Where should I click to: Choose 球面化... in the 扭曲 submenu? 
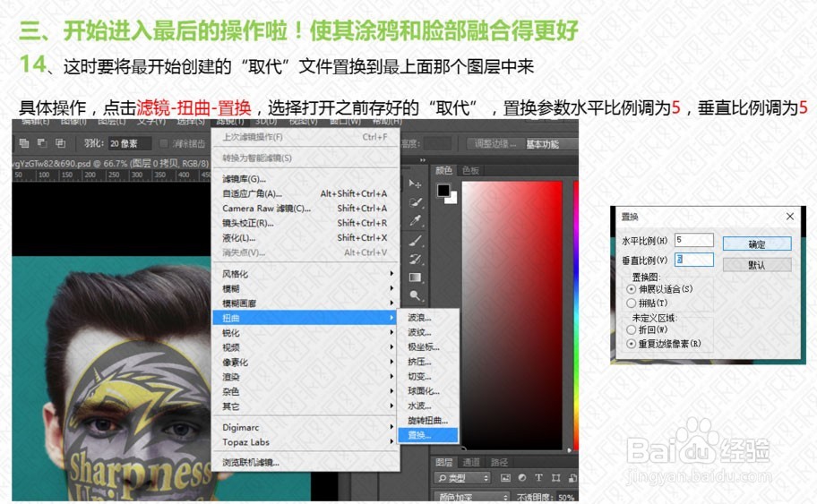[x=428, y=391]
